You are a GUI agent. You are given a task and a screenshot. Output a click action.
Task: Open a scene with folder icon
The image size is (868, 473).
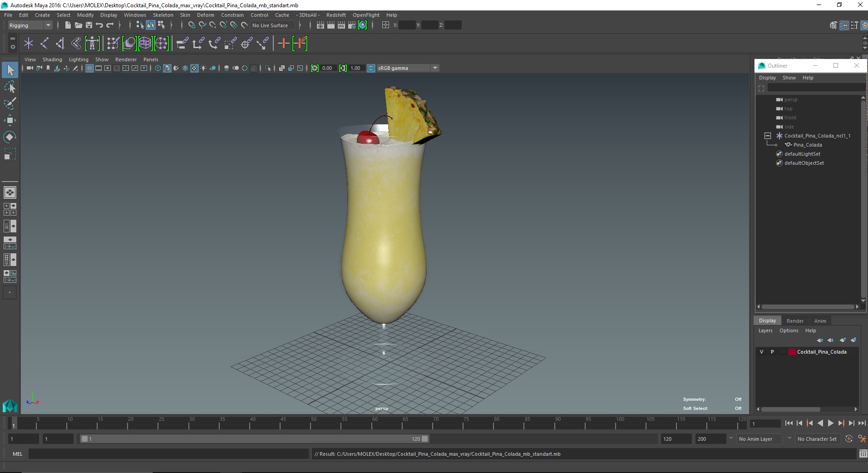[78, 25]
